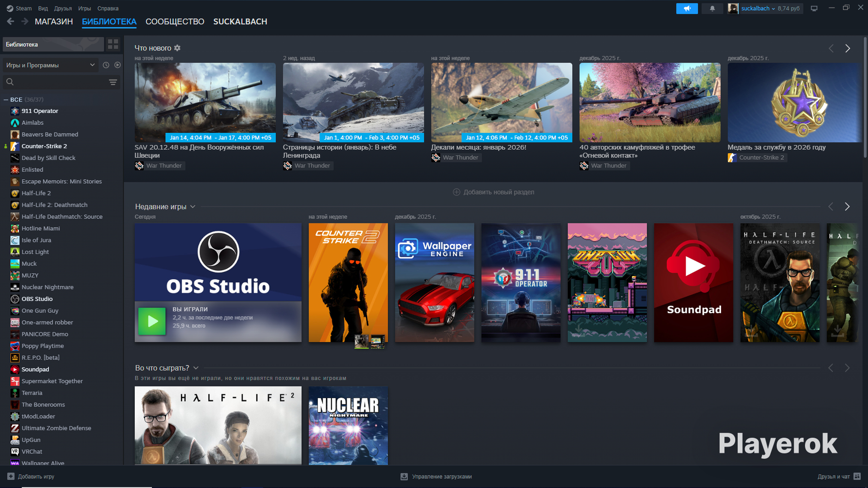Select Poppy Playtime in the list
This screenshot has height=488, width=868.
(x=42, y=346)
